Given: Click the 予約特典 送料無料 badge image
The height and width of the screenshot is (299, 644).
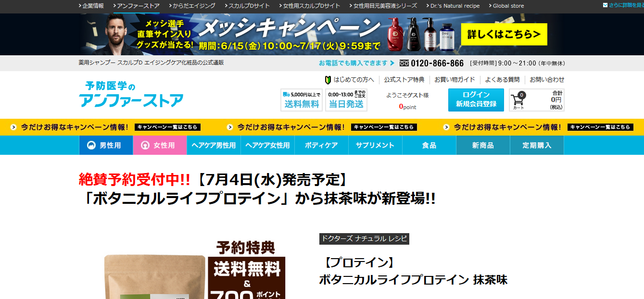Looking at the screenshot, I should pyautogui.click(x=247, y=269).
